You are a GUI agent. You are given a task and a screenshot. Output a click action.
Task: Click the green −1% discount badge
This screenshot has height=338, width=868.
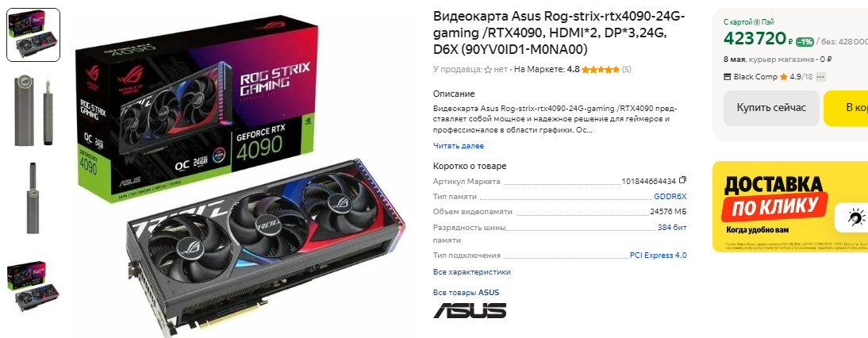805,41
